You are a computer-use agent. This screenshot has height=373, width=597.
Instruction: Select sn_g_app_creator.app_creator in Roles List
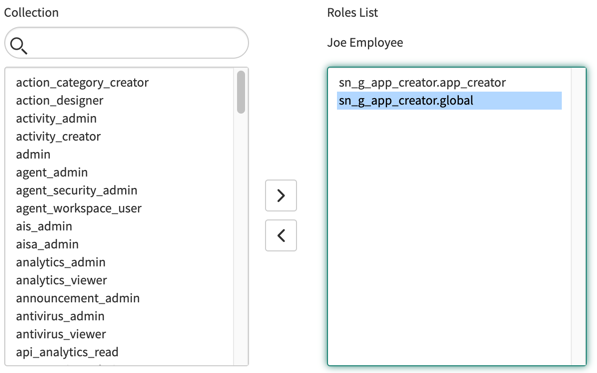coord(422,83)
